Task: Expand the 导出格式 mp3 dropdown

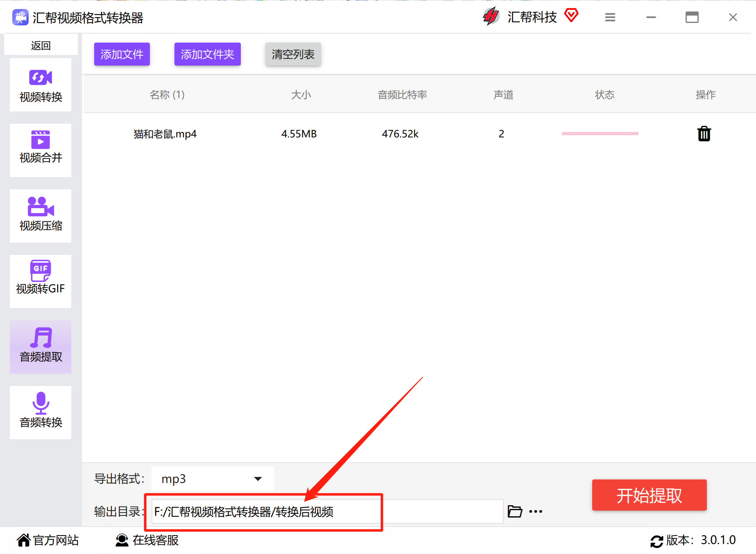Action: 213,479
